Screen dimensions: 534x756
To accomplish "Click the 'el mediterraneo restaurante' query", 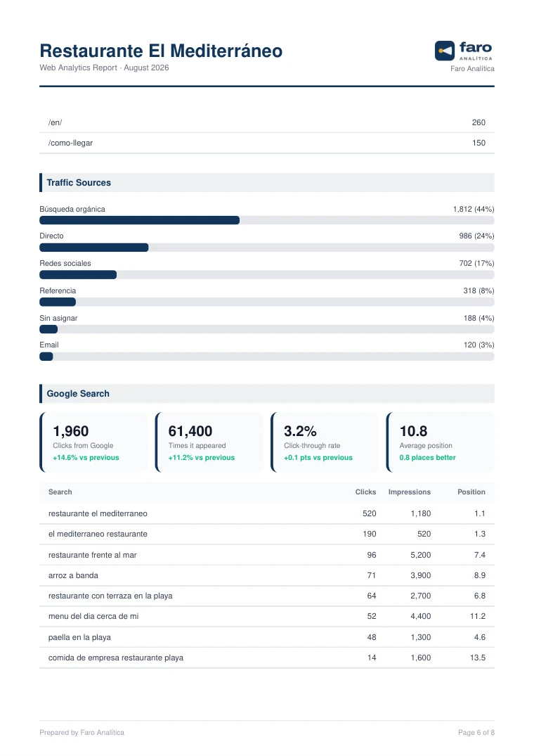I will point(98,534).
